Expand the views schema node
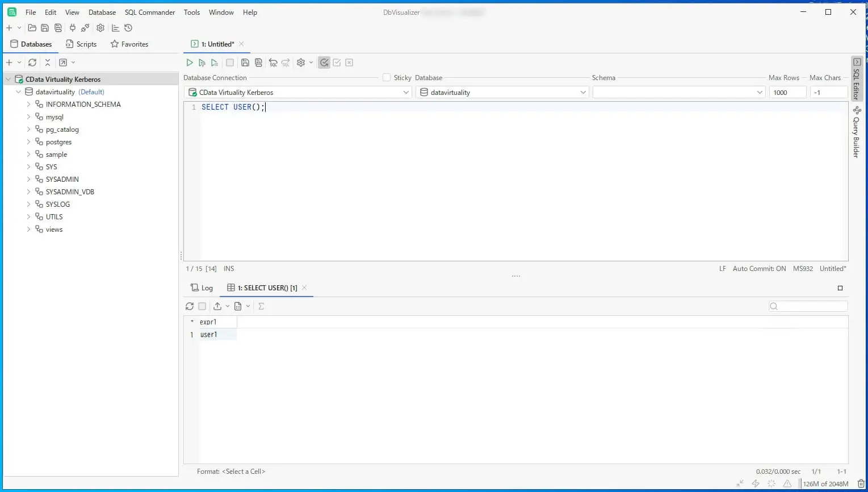The width and height of the screenshot is (868, 492). click(29, 230)
